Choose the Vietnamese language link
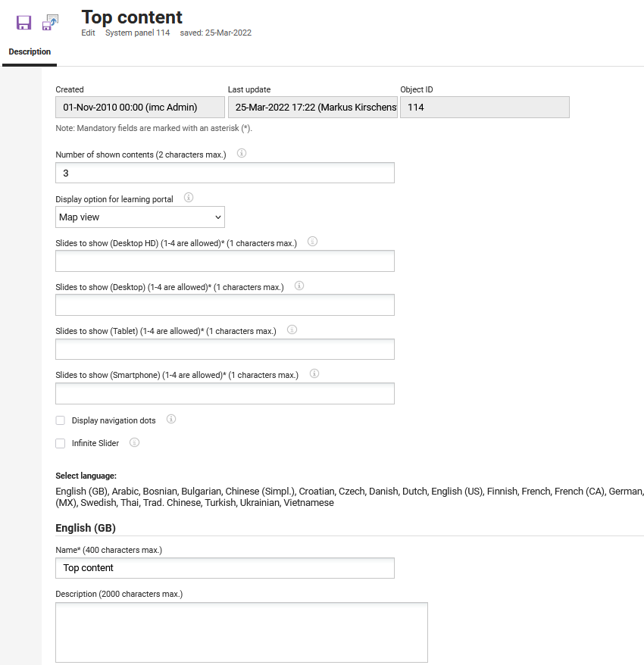The width and height of the screenshot is (644, 665). click(x=309, y=503)
